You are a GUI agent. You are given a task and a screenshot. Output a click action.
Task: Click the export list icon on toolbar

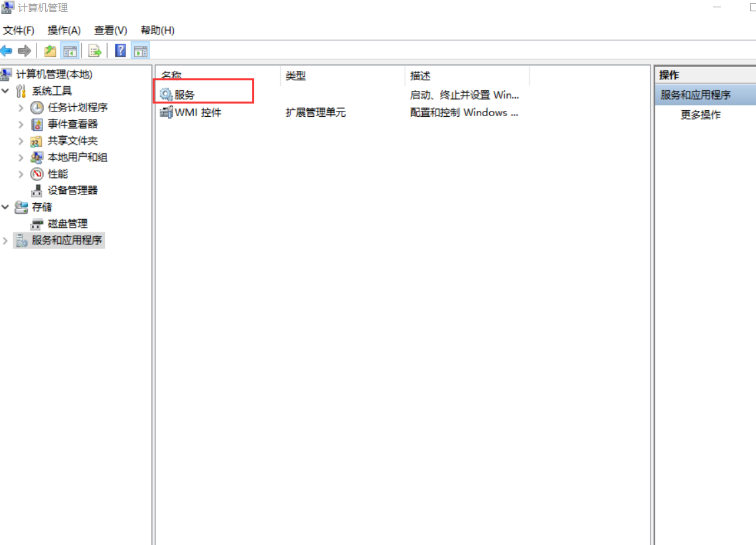point(94,50)
